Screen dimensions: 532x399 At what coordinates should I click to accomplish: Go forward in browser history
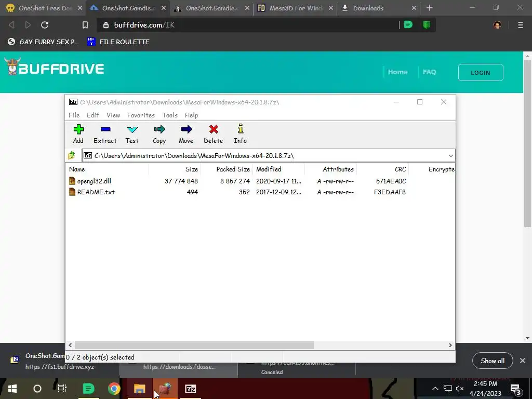28,25
